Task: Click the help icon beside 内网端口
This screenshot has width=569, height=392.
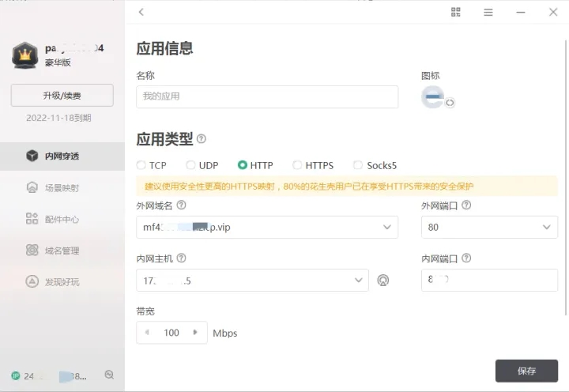Action: pos(466,258)
